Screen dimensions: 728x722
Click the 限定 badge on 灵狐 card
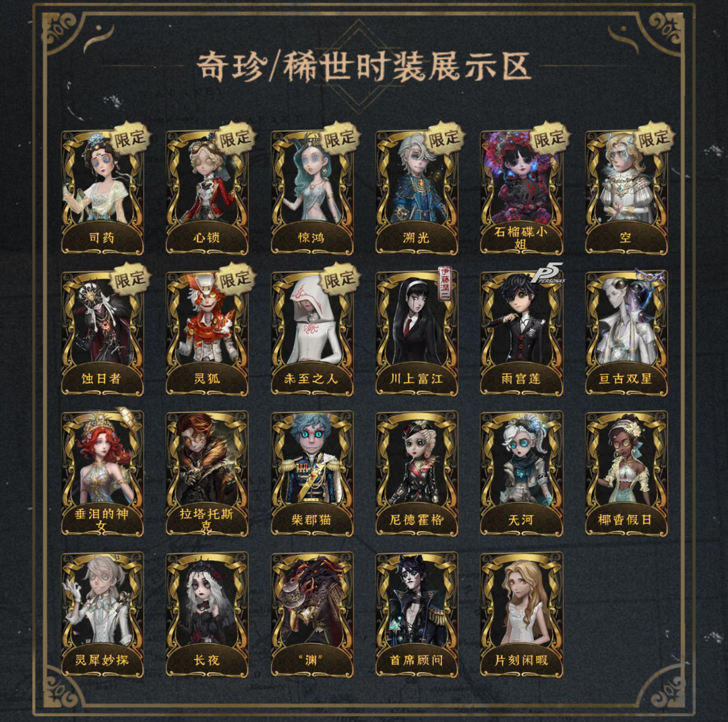pyautogui.click(x=235, y=279)
